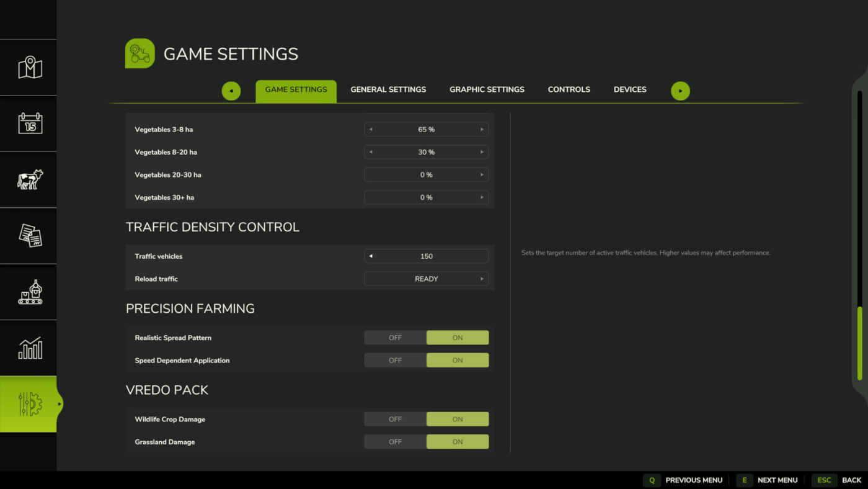Advance Reload traffic option with right arrow

tap(482, 279)
